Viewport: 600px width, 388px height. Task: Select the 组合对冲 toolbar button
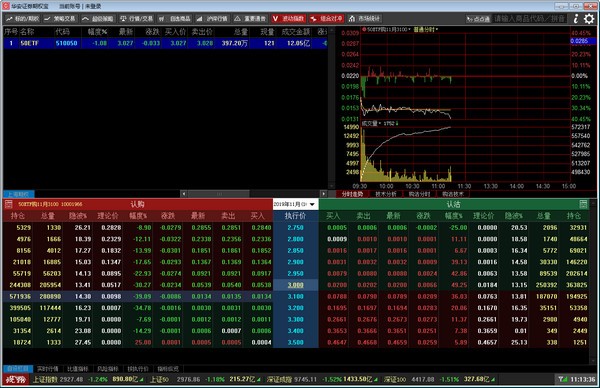(326, 18)
